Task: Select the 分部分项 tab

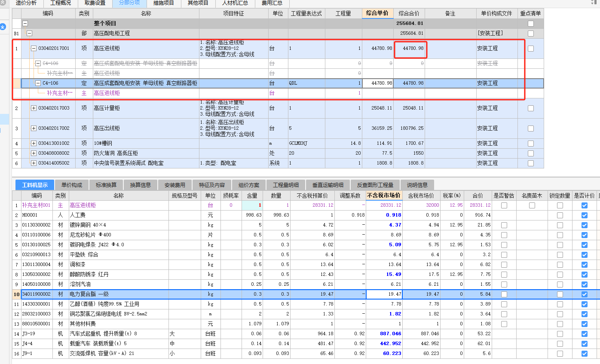Action: click(x=129, y=3)
